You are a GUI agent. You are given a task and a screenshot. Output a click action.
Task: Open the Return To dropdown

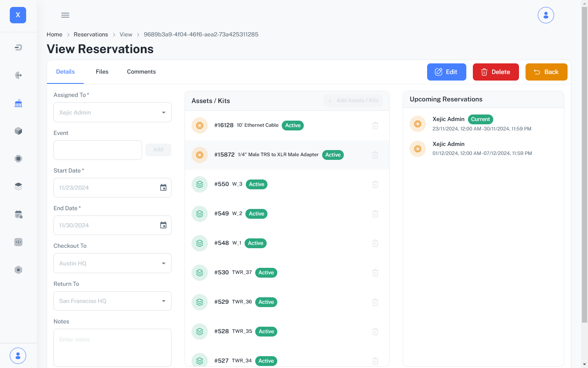(x=112, y=301)
